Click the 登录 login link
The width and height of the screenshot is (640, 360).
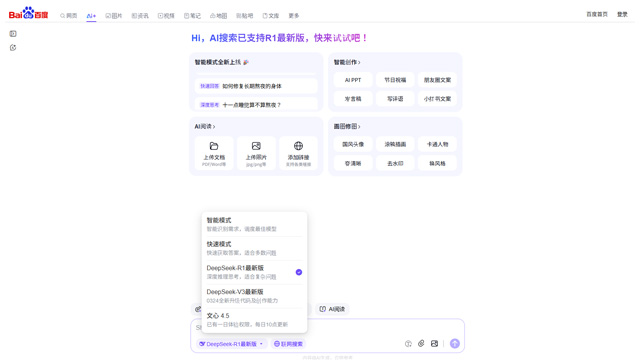pyautogui.click(x=622, y=14)
